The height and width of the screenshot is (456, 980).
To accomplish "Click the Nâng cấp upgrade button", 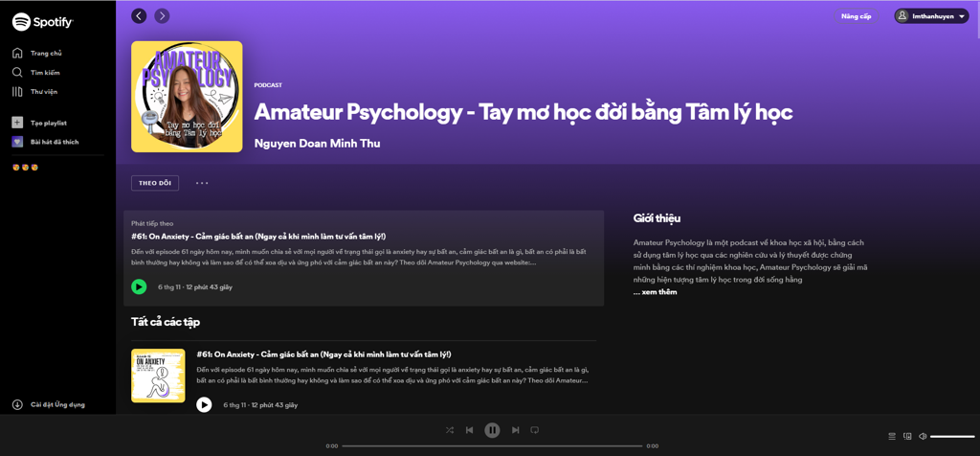I will (856, 16).
